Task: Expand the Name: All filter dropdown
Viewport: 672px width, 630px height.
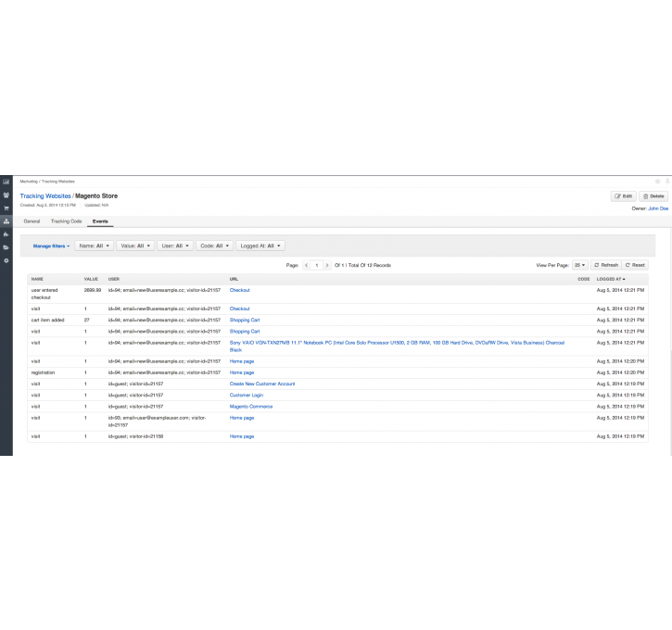Action: [95, 246]
